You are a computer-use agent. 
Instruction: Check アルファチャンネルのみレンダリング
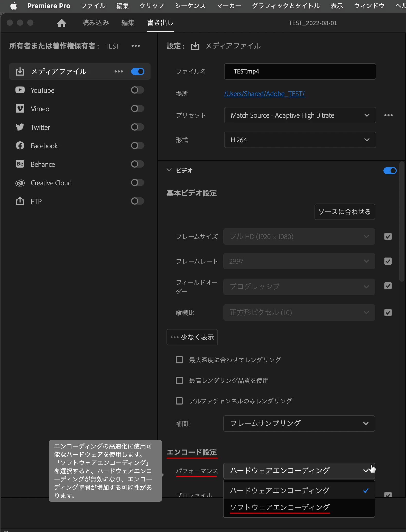pyautogui.click(x=179, y=401)
